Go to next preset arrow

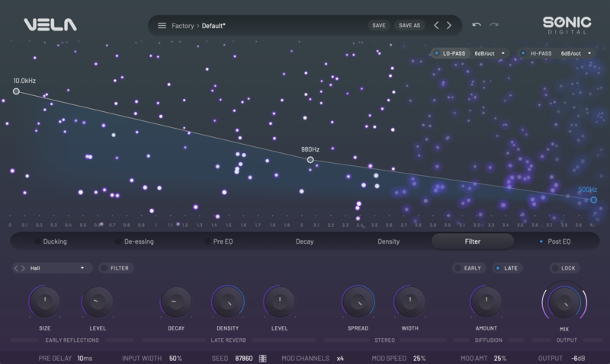point(449,25)
